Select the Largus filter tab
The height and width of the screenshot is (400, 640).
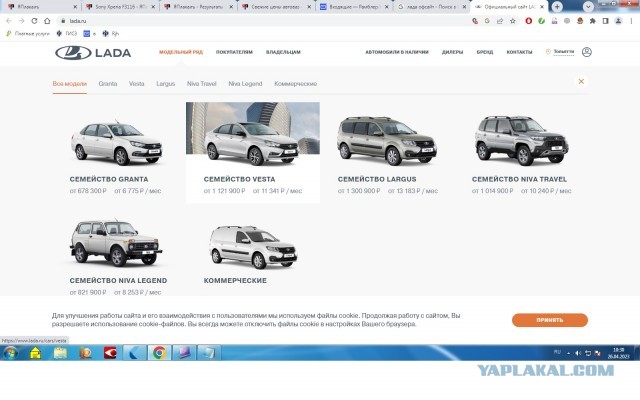tap(165, 84)
